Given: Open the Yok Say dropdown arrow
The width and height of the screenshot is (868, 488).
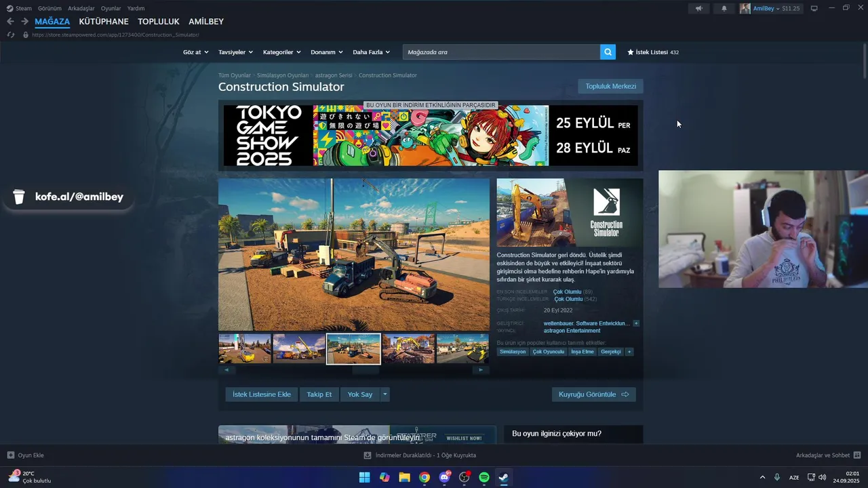Looking at the screenshot, I should pos(385,394).
